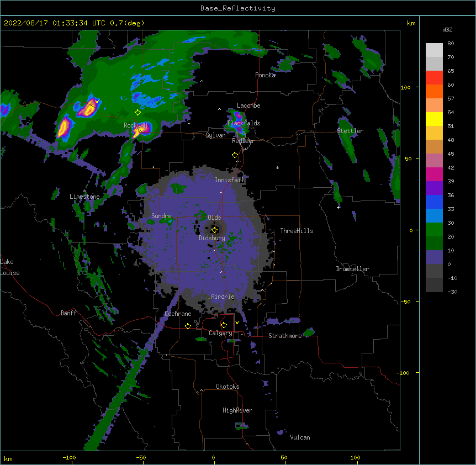This screenshot has width=476, height=465.
Task: Select the slate-purple 10-0 dBZ swatch
Action: tap(434, 257)
